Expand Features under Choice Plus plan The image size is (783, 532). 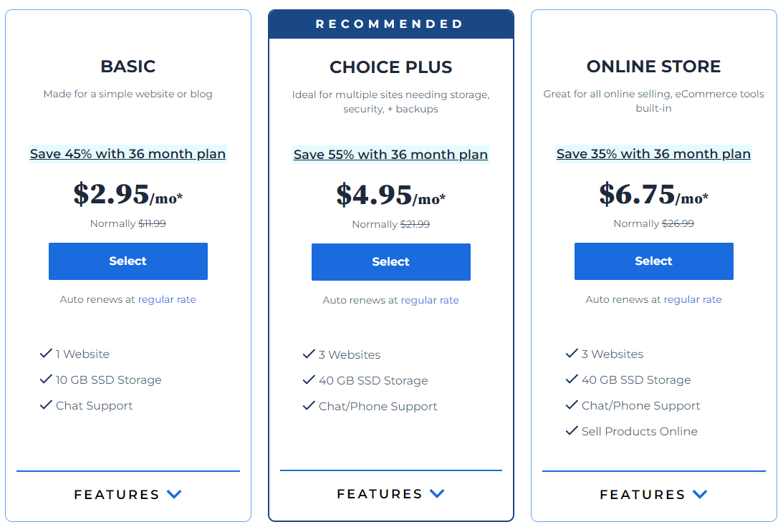coord(391,493)
